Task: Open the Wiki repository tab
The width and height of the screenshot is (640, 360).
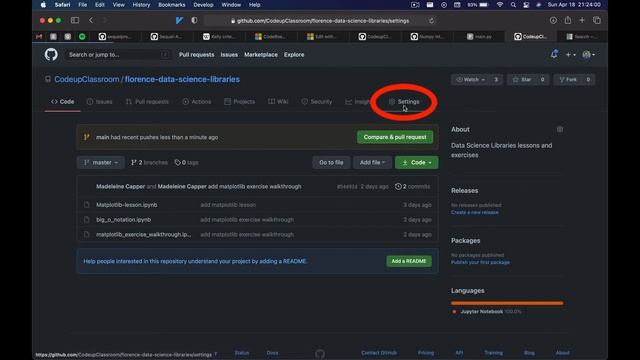Action: 278,102
